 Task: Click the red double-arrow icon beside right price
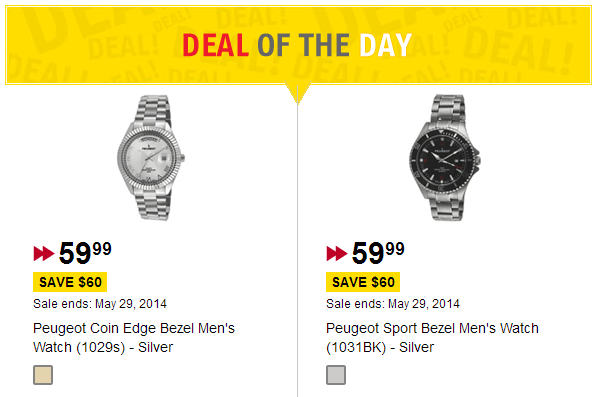[x=337, y=254]
